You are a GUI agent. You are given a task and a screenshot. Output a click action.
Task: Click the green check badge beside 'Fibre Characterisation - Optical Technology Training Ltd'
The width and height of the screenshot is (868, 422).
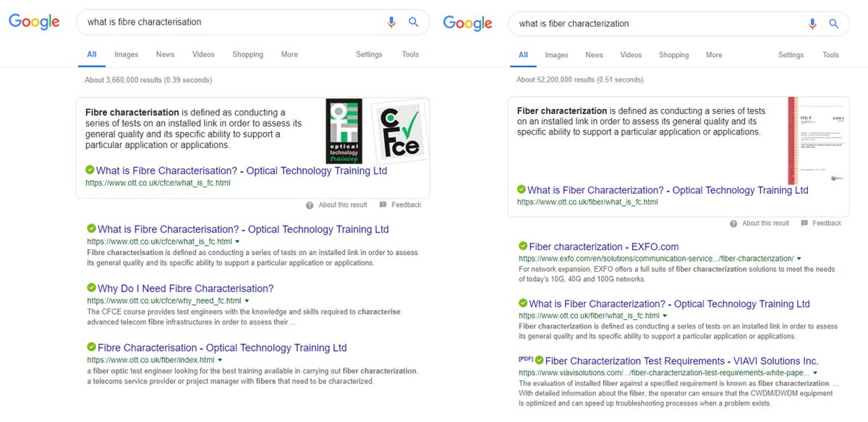click(91, 348)
